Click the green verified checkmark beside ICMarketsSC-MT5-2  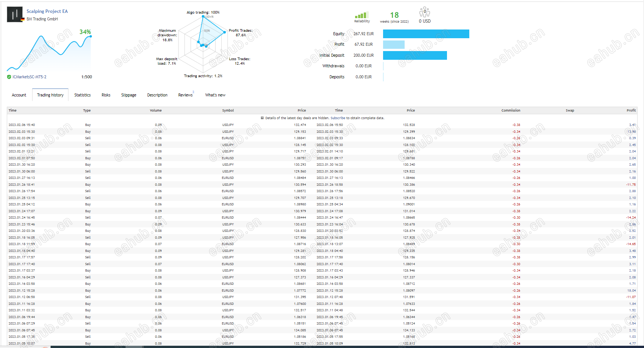[x=9, y=77]
